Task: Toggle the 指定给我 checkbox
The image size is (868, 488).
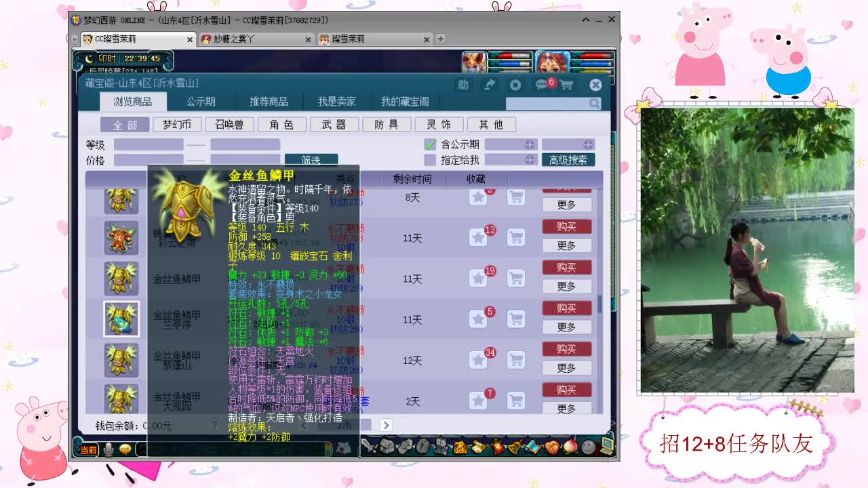Action: click(x=430, y=160)
